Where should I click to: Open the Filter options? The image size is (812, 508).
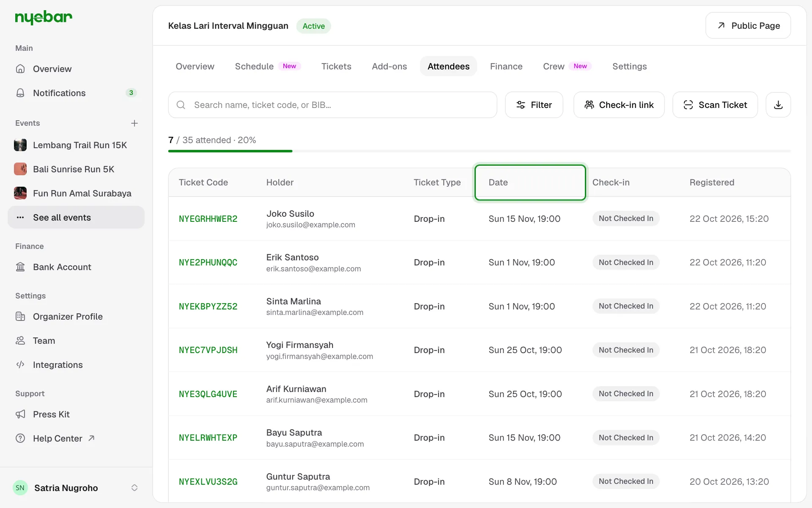[x=534, y=105]
